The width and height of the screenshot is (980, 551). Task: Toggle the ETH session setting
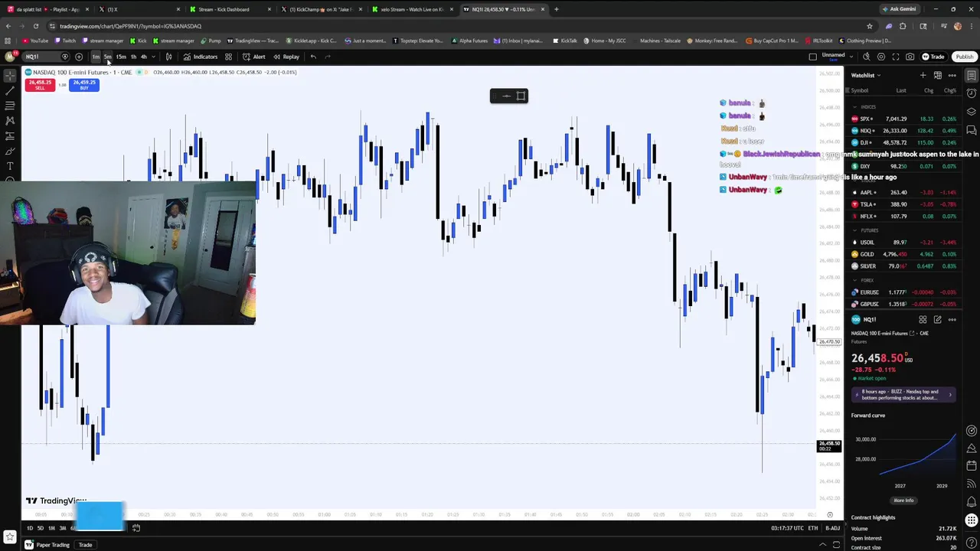[813, 528]
